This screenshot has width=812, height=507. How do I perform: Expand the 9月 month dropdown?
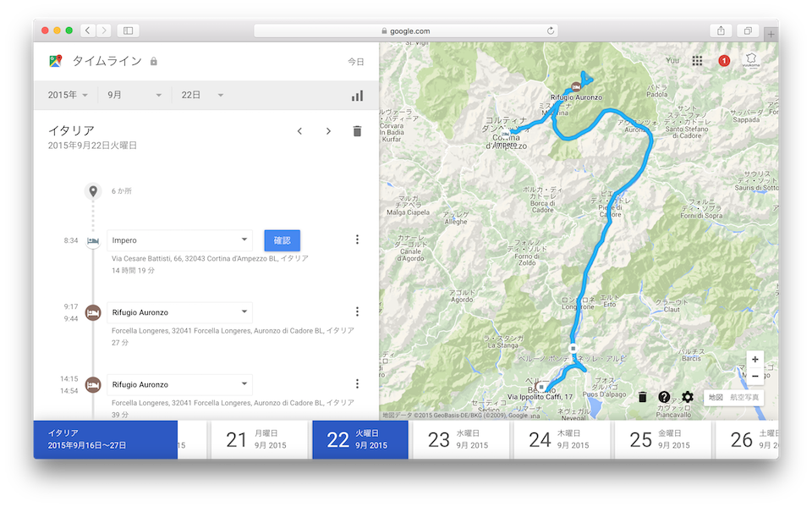pyautogui.click(x=134, y=95)
